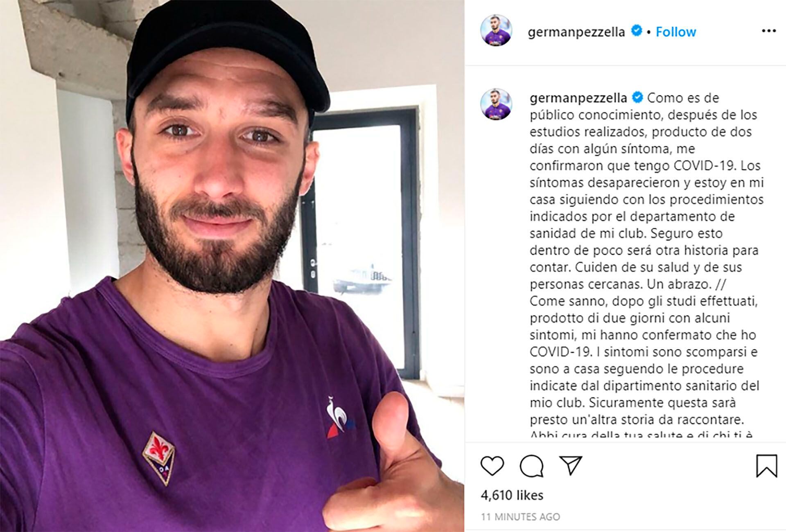The height and width of the screenshot is (532, 786).
Task: Click the Fiorentina crest on the shirt
Action: [x=159, y=458]
